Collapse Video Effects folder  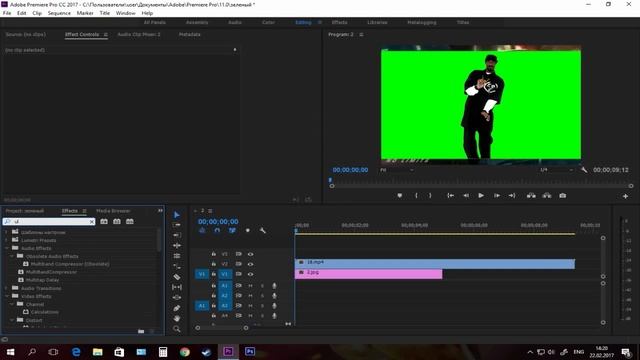7,296
